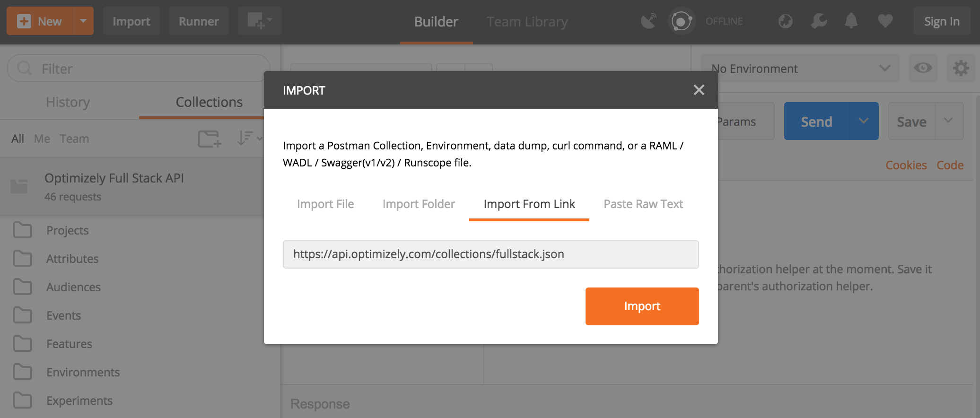Click the Optimizely collection folder icon

click(x=19, y=186)
